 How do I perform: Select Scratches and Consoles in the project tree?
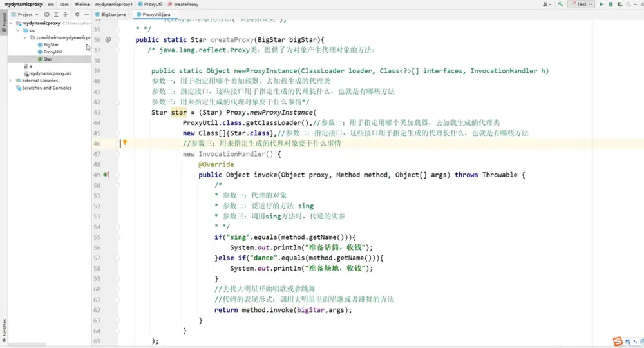click(44, 88)
